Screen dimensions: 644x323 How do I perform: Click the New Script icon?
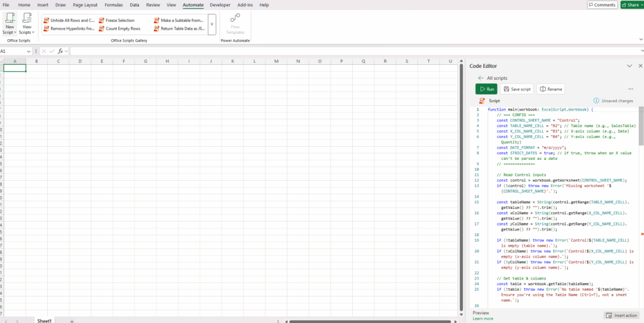point(9,19)
